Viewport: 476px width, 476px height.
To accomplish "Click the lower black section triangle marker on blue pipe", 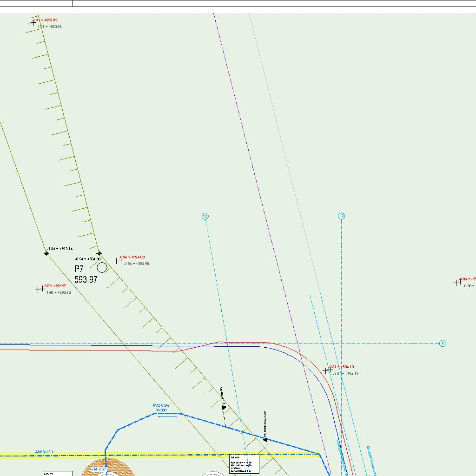I will [x=265, y=440].
